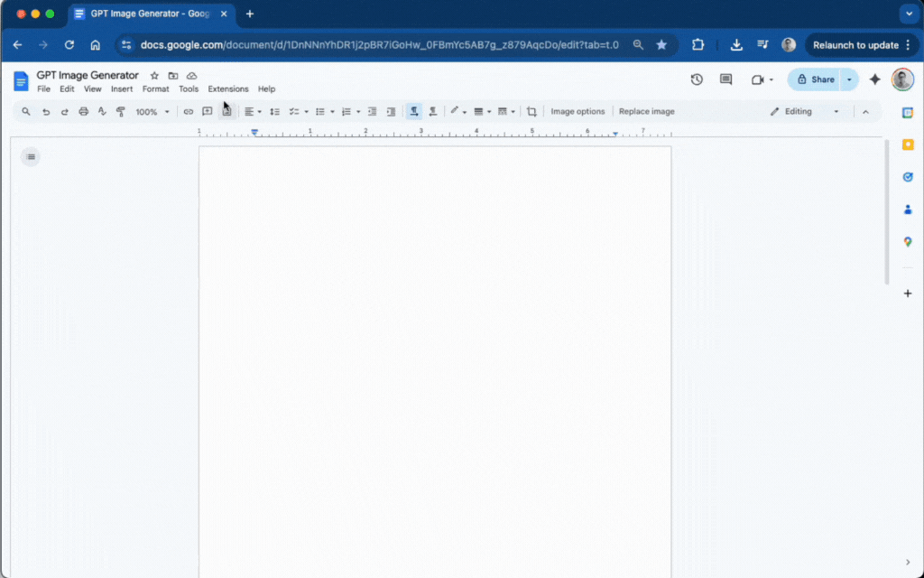Toggle the in-line text wrap option
The width and height of the screenshot is (924, 578).
click(413, 111)
